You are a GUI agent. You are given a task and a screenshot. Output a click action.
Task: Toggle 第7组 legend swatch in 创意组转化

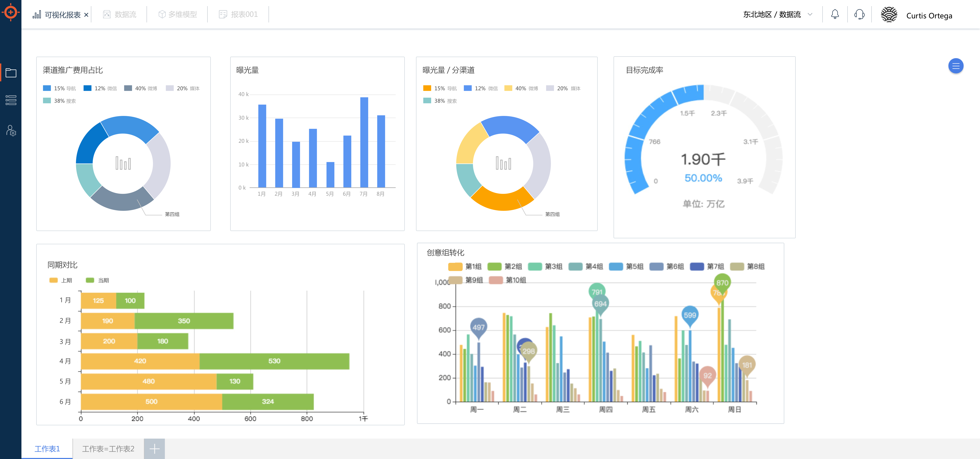coord(697,266)
